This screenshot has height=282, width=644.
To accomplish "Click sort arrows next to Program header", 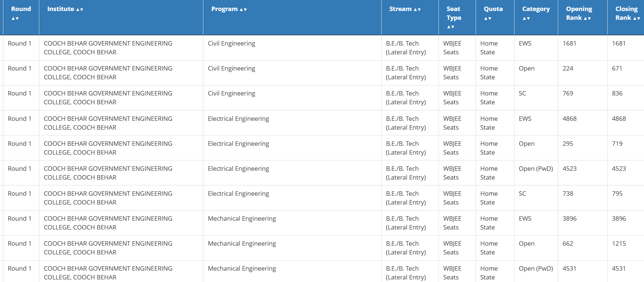I will 243,10.
